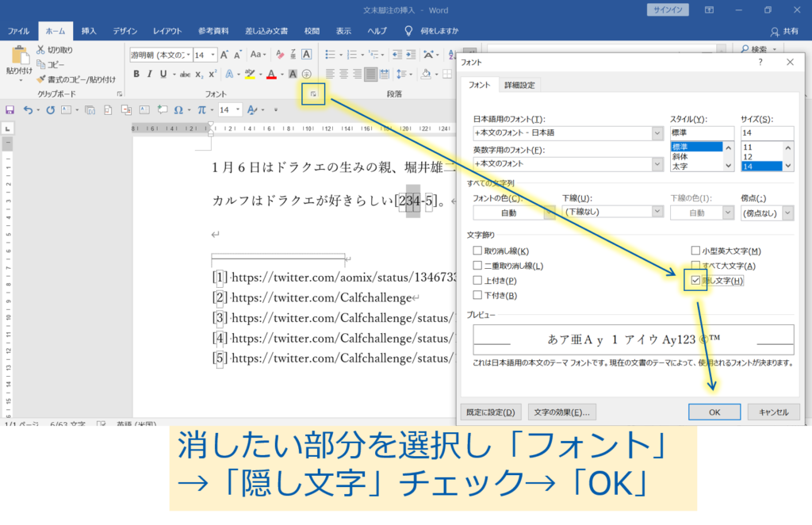Click the justify alignment icon

(x=371, y=74)
